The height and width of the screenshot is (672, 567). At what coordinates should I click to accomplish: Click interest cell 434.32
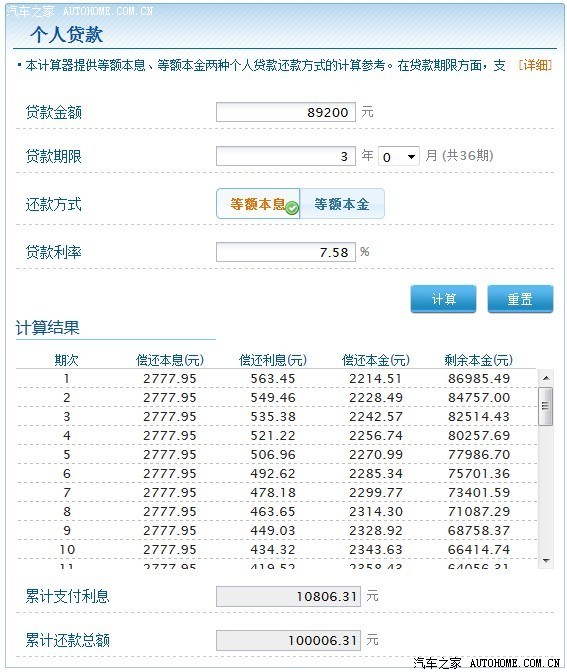pyautogui.click(x=273, y=549)
